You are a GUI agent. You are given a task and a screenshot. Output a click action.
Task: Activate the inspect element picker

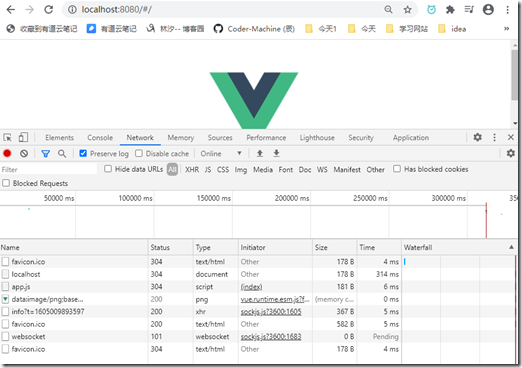pos(7,137)
